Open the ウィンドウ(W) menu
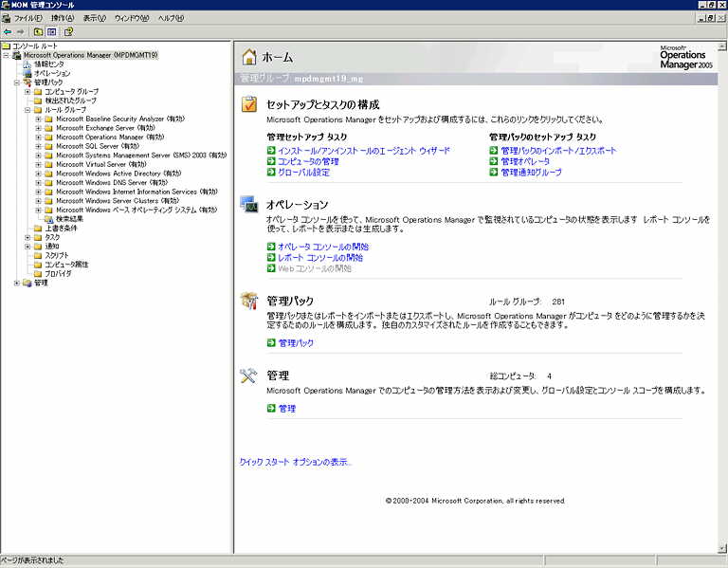Image resolution: width=728 pixels, height=568 pixels. [132, 18]
